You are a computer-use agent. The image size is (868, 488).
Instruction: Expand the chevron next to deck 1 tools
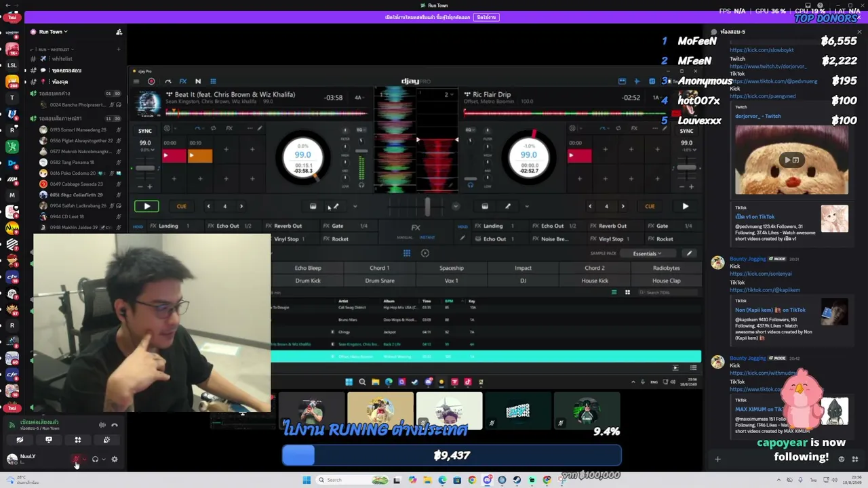[355, 207]
